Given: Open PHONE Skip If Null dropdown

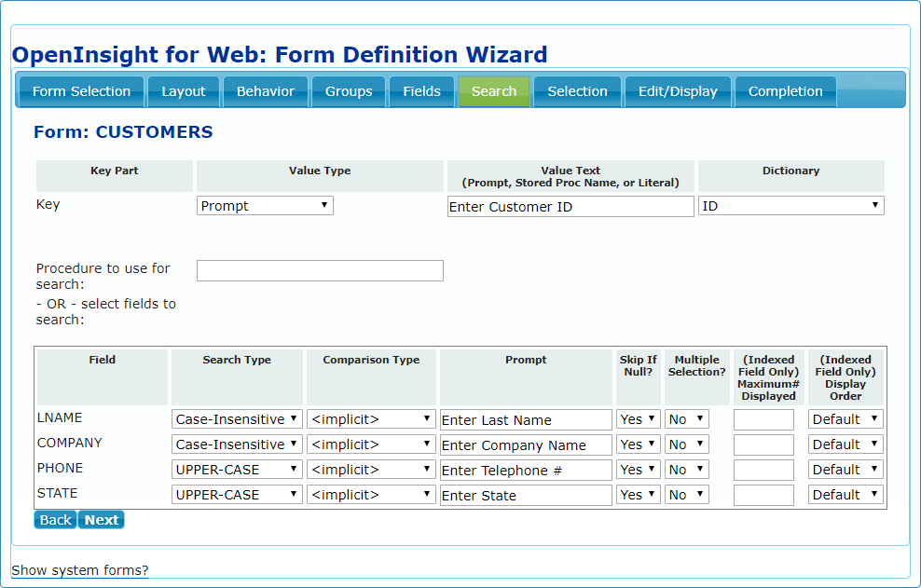Looking at the screenshot, I should pyautogui.click(x=639, y=470).
